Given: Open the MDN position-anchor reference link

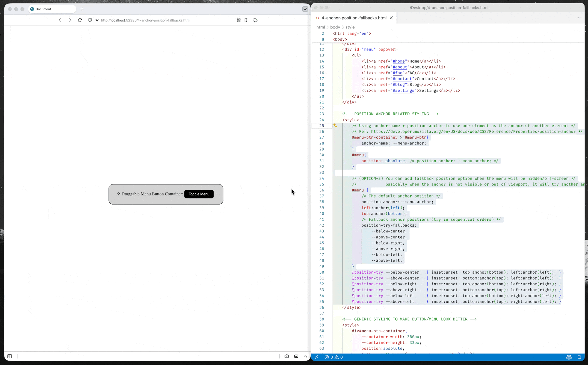Looking at the screenshot, I should click(473, 131).
